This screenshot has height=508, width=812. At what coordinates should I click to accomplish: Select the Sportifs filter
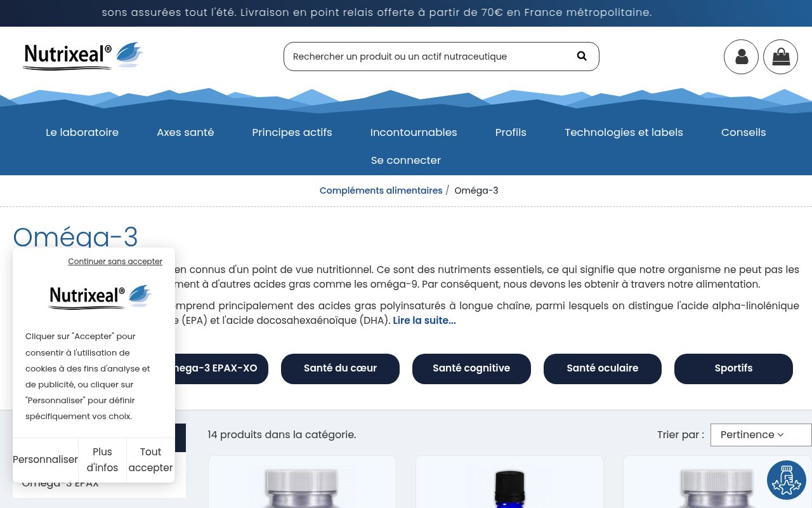click(733, 369)
